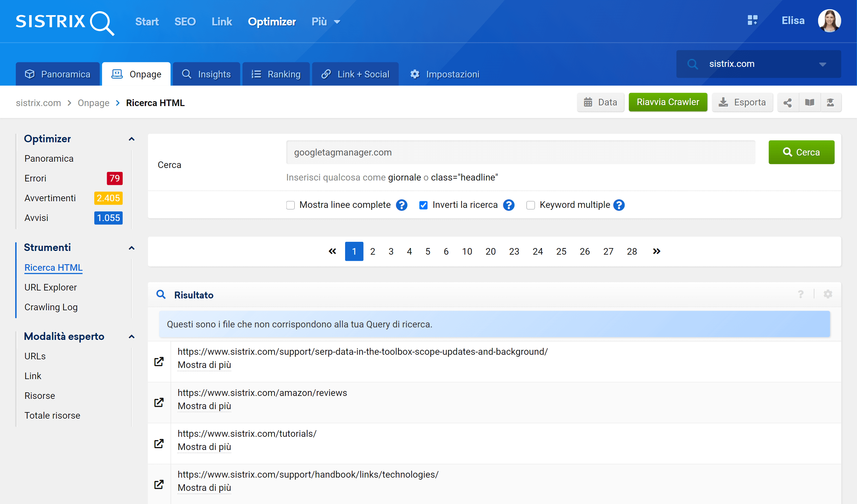Disable the Inverti la ricerca checkbox
Viewport: 857px width, 504px height.
click(424, 205)
